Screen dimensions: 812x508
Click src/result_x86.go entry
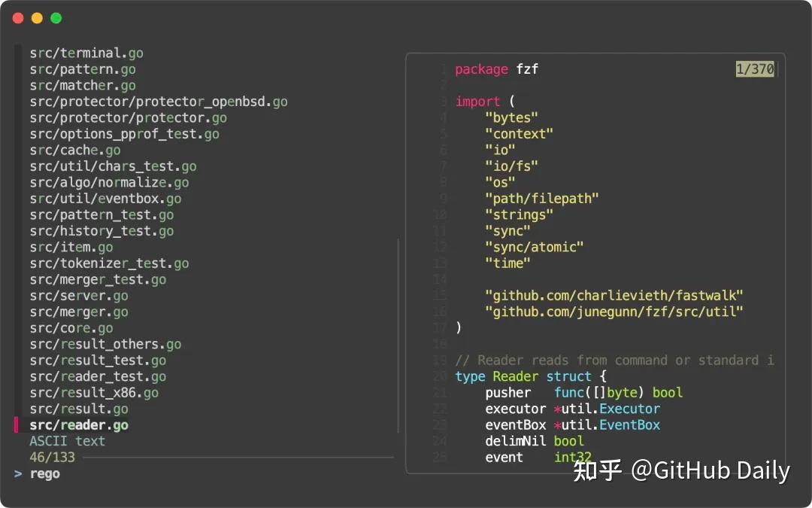click(x=94, y=393)
